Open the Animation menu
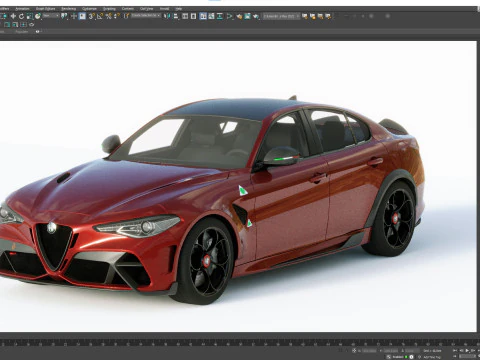 tap(22, 9)
